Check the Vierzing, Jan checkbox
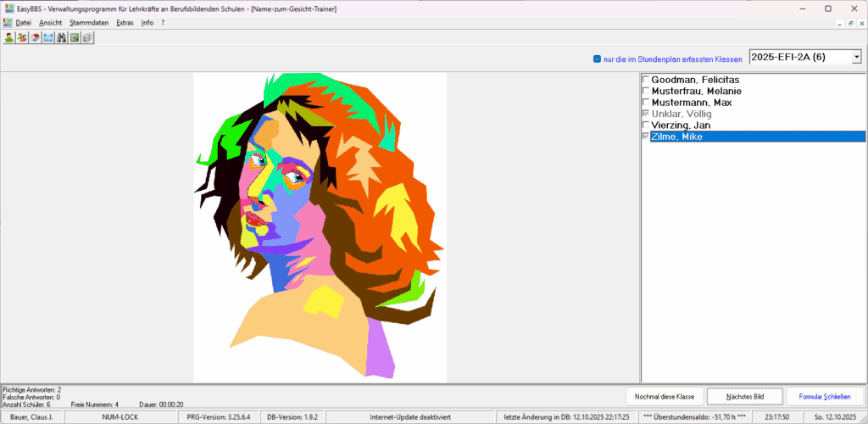 (646, 126)
